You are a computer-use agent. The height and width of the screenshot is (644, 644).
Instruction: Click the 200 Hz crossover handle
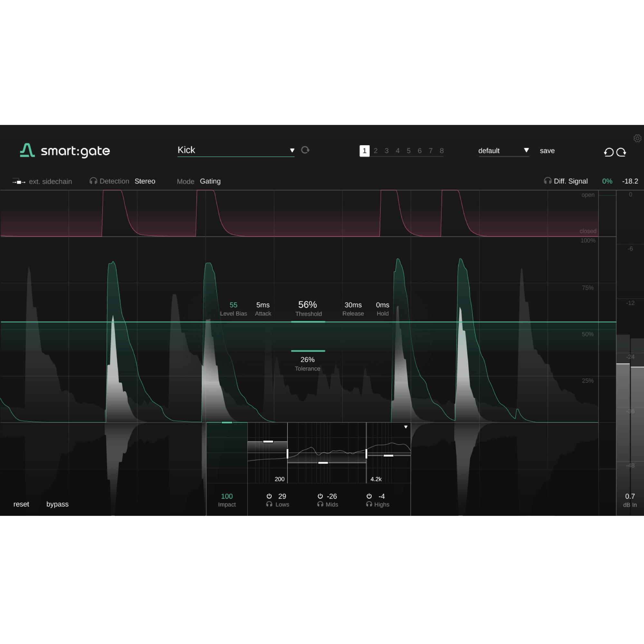point(287,453)
